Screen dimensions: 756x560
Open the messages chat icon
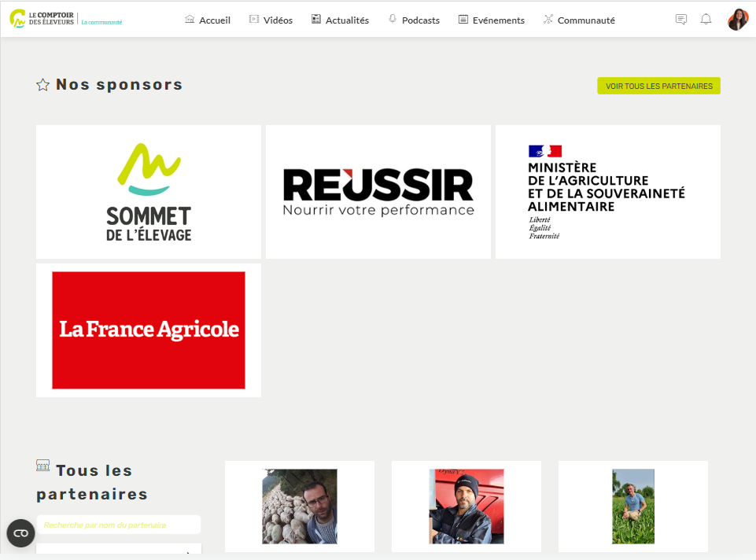click(x=681, y=20)
